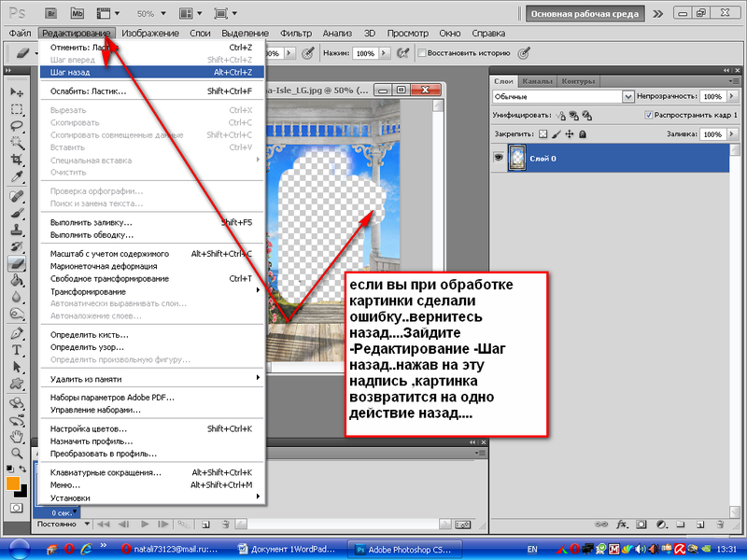Toggle Восстановить историю checkbox
Screen dimensions: 747x560
[422, 53]
